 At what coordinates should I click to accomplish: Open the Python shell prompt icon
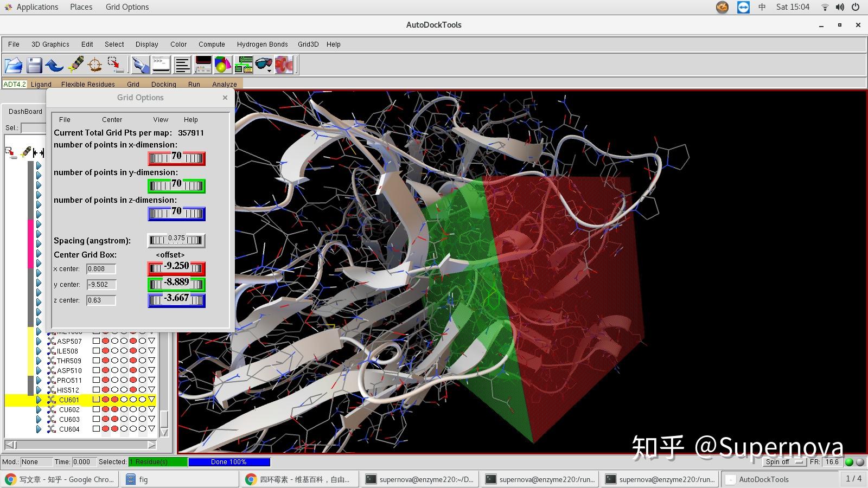click(x=161, y=65)
